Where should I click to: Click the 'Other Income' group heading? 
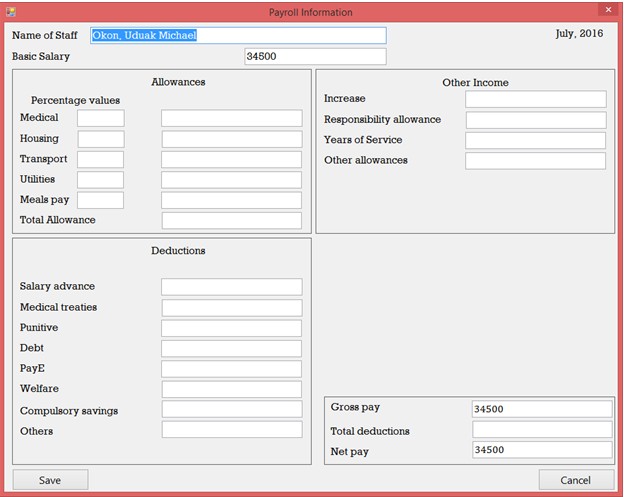(x=476, y=82)
